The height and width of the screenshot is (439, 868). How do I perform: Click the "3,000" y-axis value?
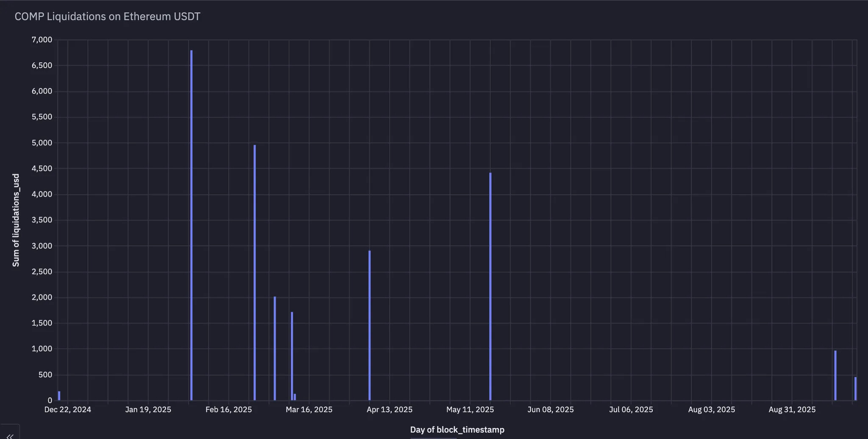pyautogui.click(x=42, y=246)
